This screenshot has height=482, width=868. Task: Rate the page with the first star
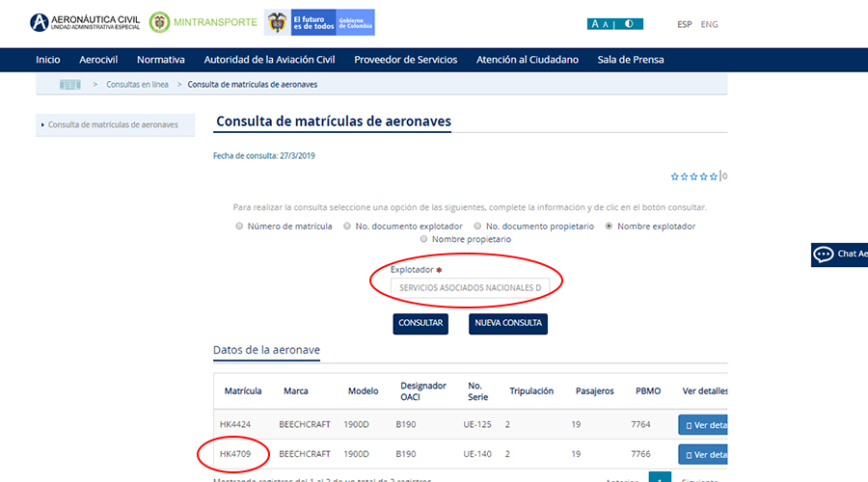[x=674, y=176]
